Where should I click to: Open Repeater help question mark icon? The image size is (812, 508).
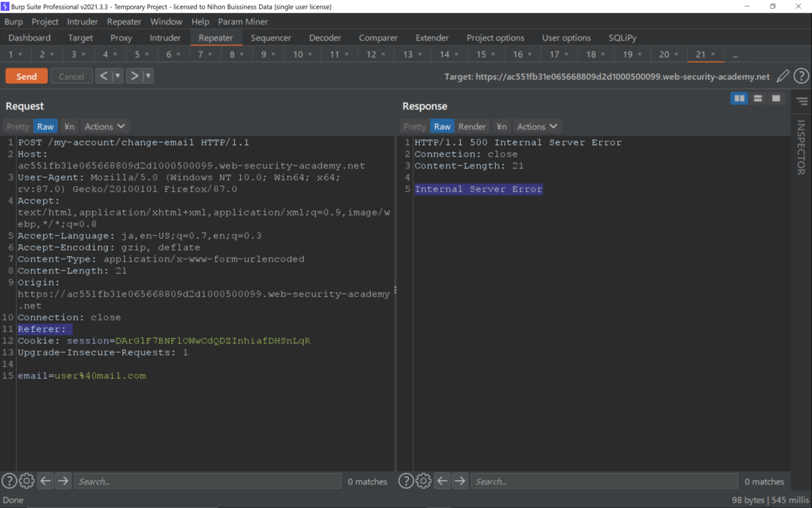[x=801, y=77]
